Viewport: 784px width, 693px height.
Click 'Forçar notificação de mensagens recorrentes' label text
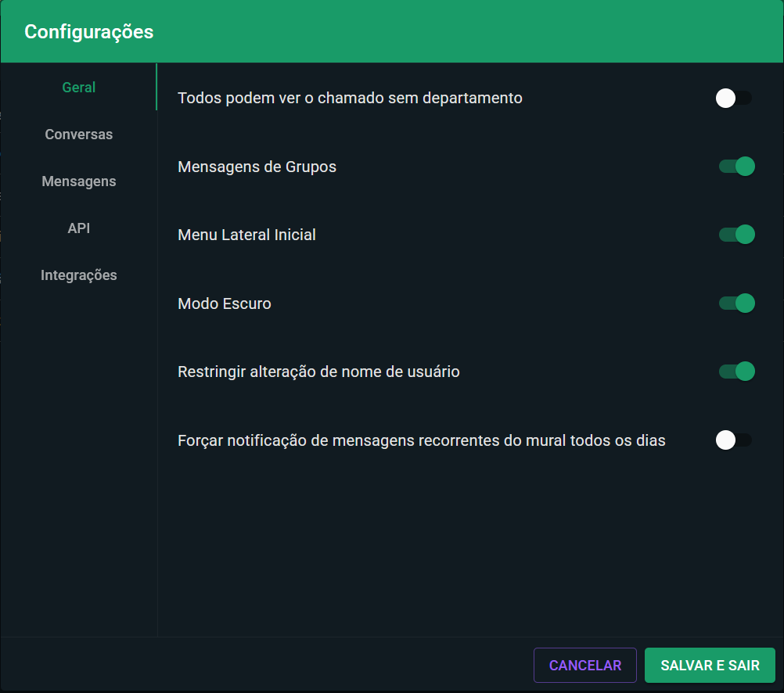point(422,440)
